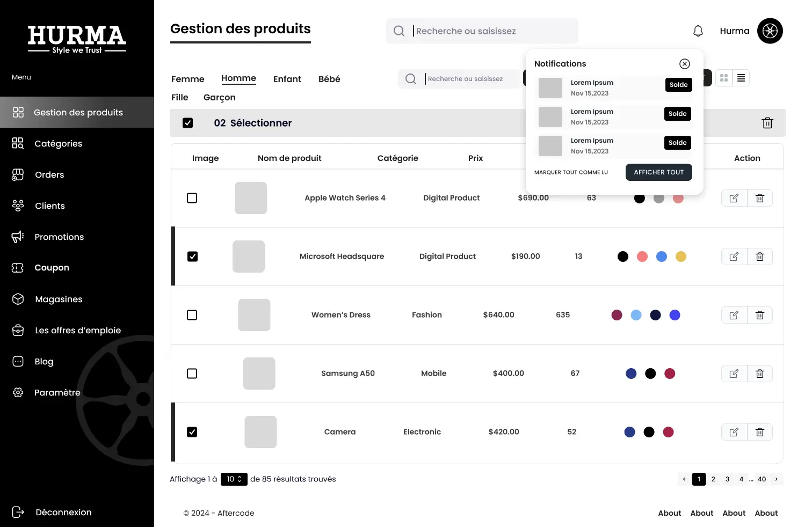Viewport: 812px width, 527px height.
Task: Switch to grid view layout
Action: coord(724,78)
